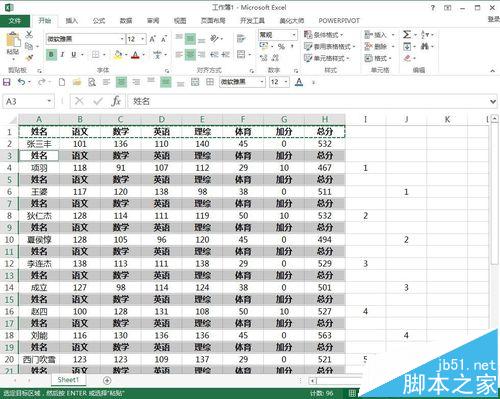
Task: Open the ribbon font name dropdown
Action: click(x=122, y=39)
